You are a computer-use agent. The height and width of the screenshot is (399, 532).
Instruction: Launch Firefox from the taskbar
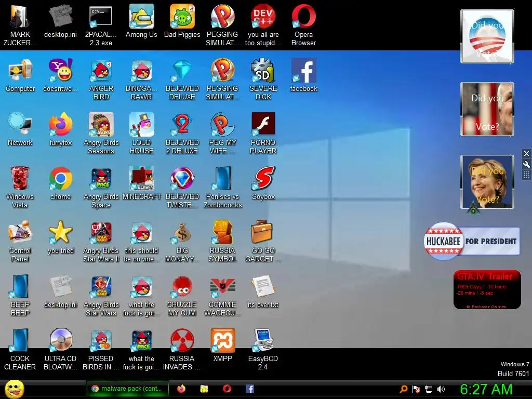pyautogui.click(x=181, y=389)
